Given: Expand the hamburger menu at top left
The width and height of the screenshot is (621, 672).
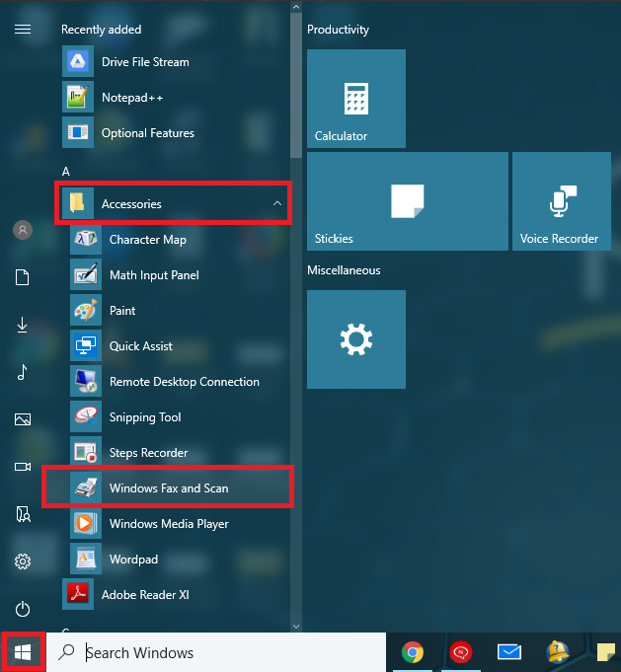Looking at the screenshot, I should pyautogui.click(x=23, y=30).
